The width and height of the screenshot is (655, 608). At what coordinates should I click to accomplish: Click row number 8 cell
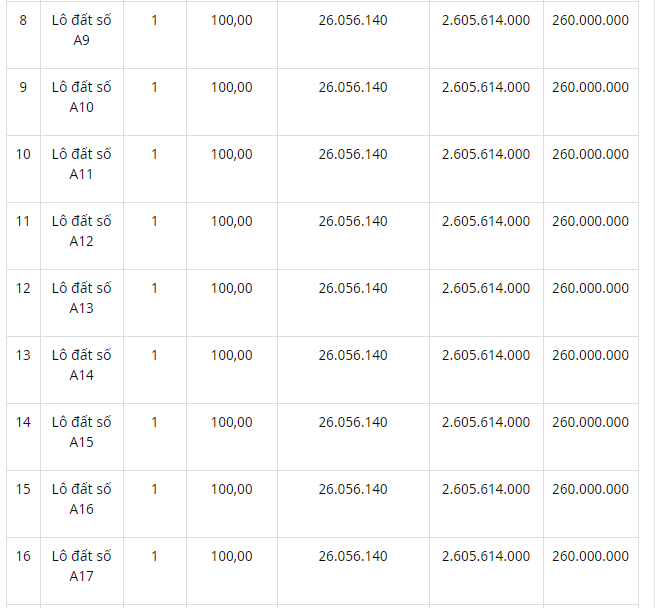click(23, 20)
